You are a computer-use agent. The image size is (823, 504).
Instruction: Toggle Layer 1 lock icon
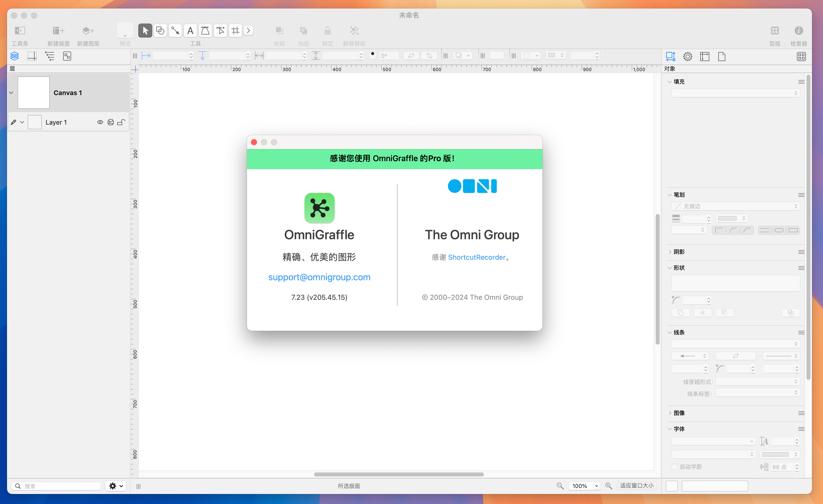tap(121, 122)
